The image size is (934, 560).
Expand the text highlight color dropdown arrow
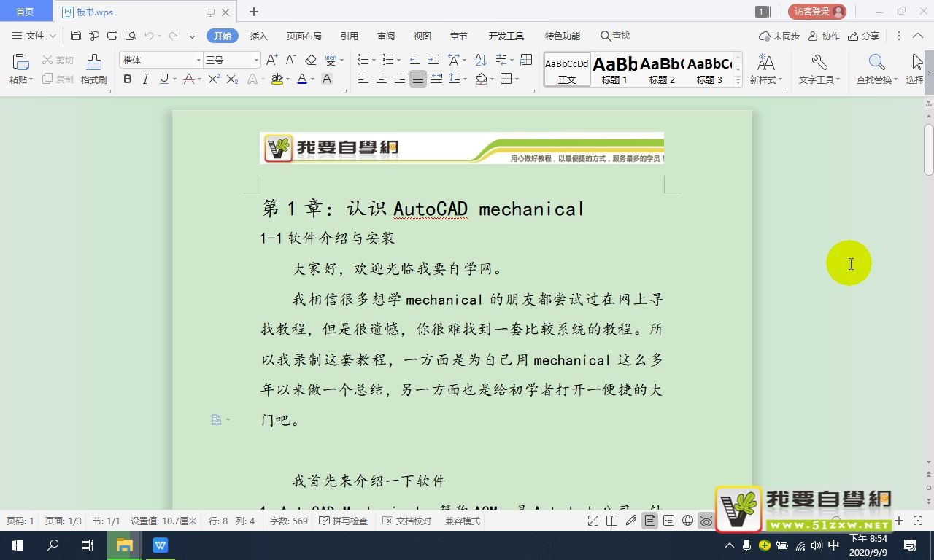[287, 79]
